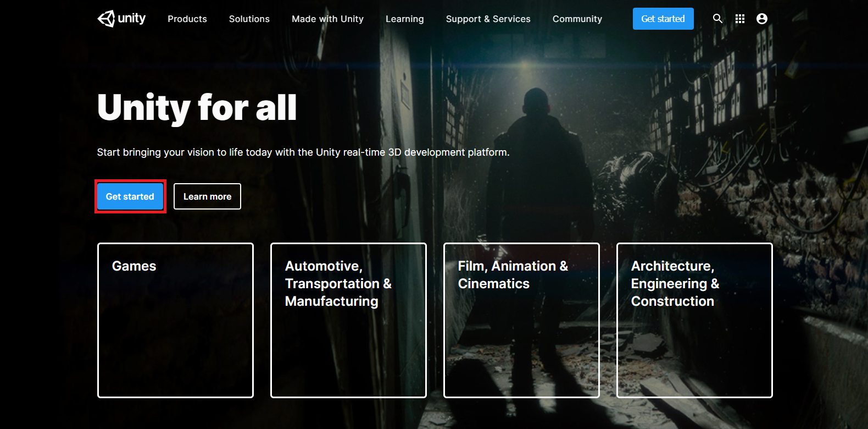
Task: Open the user account profile icon
Action: (762, 19)
